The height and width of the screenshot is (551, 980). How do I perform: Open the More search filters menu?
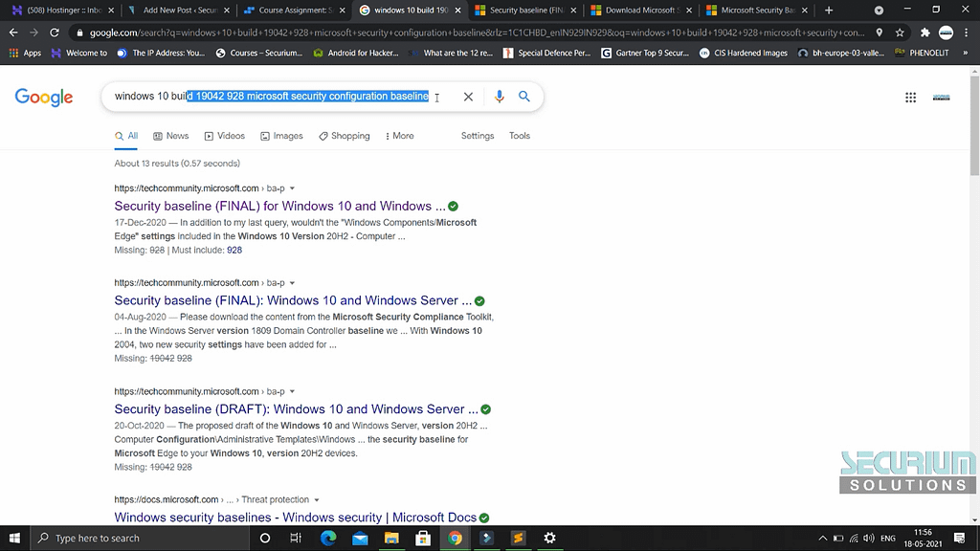coord(399,136)
